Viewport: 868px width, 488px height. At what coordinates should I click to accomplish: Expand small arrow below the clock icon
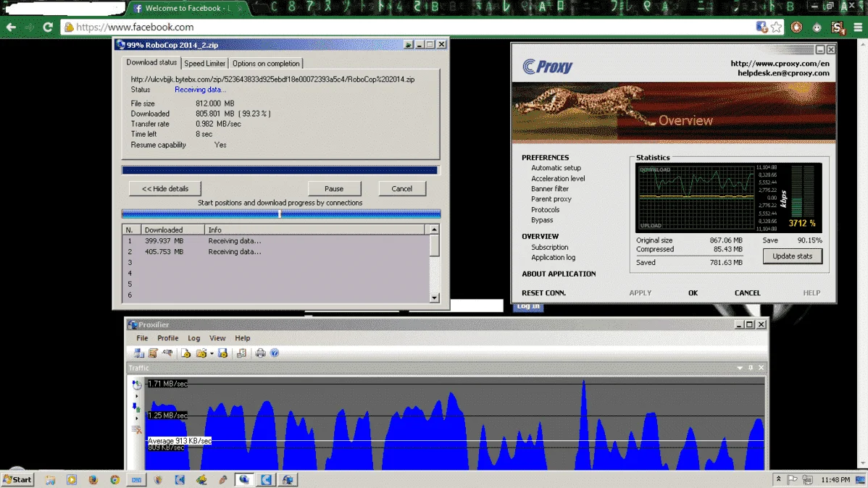[x=137, y=396]
